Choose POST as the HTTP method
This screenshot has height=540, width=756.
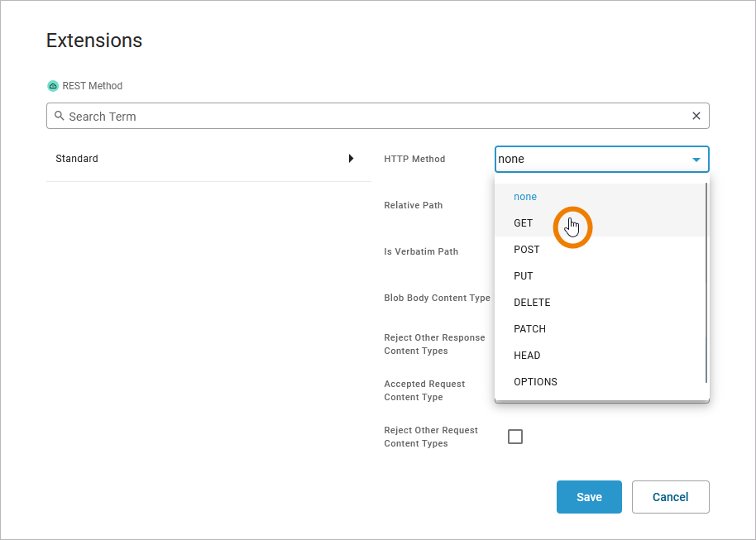(x=526, y=250)
